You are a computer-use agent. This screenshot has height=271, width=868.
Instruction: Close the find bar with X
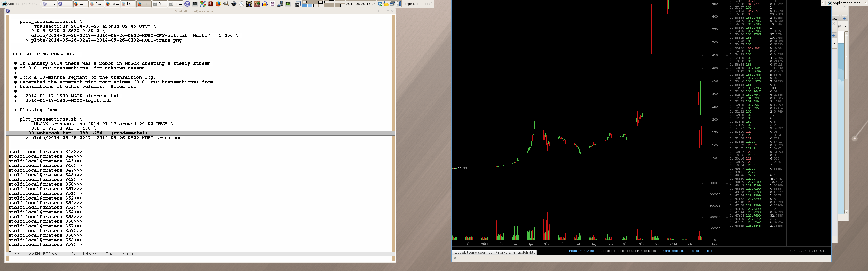(x=455, y=258)
